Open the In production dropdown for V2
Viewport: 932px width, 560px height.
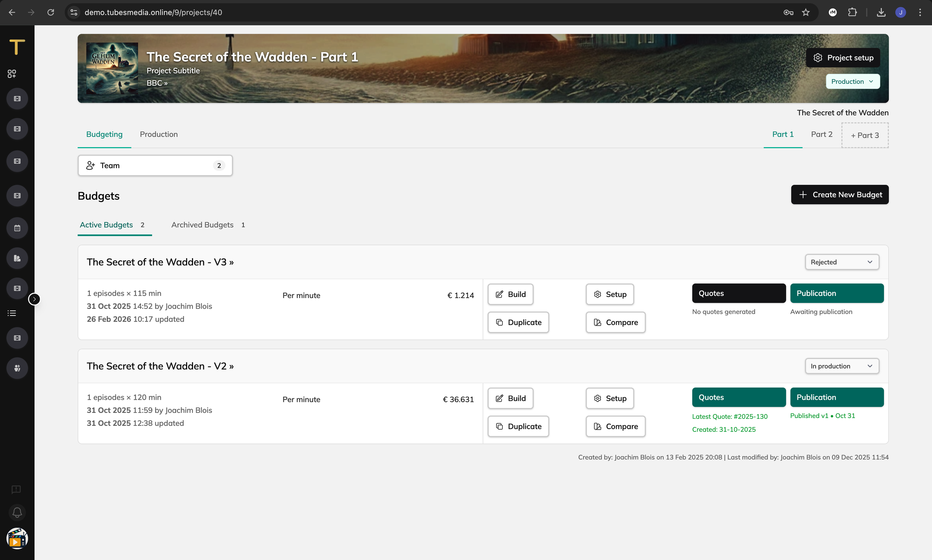pyautogui.click(x=841, y=366)
